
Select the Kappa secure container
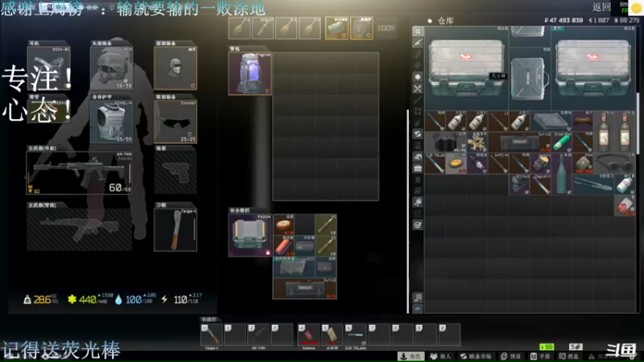coord(250,235)
